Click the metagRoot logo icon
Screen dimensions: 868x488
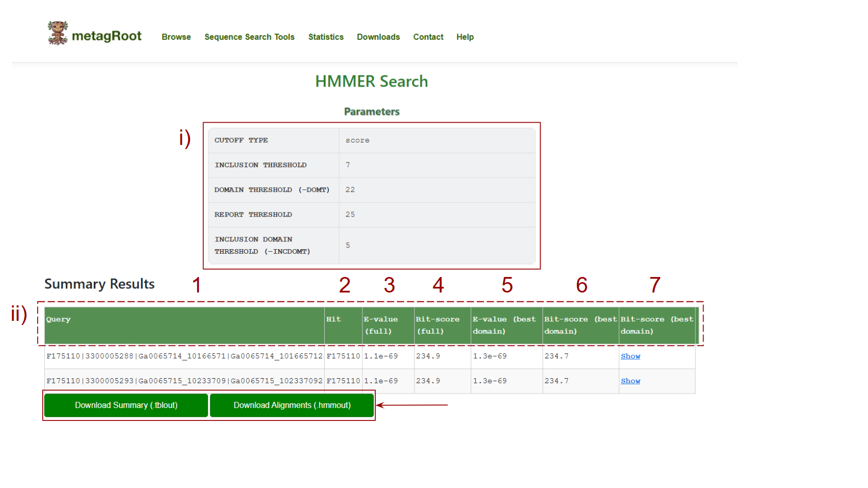[x=58, y=33]
